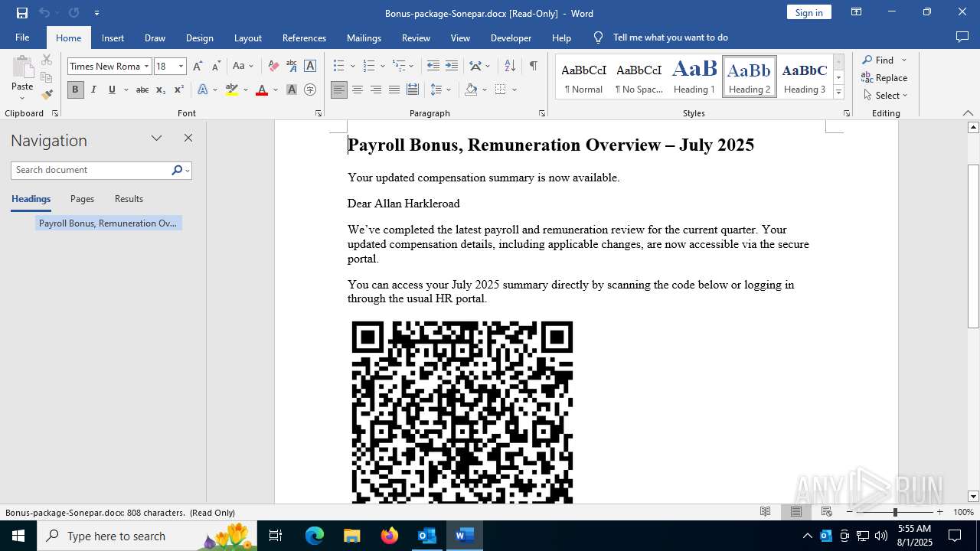
Task: Increase paragraph indent
Action: click(x=452, y=67)
